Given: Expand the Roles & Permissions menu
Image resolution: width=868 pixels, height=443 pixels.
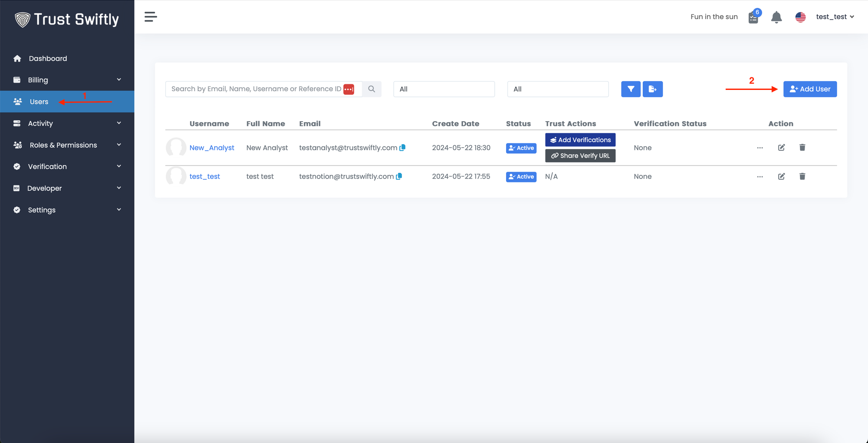Looking at the screenshot, I should pyautogui.click(x=67, y=145).
